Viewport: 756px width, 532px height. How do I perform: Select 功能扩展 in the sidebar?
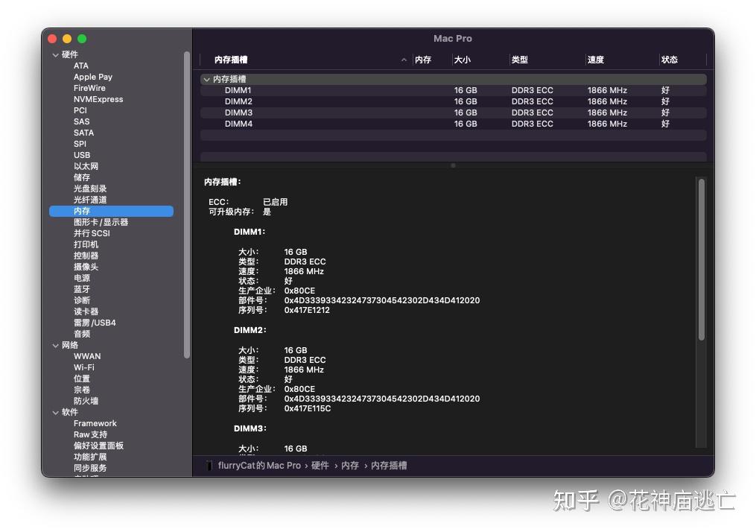click(x=90, y=457)
